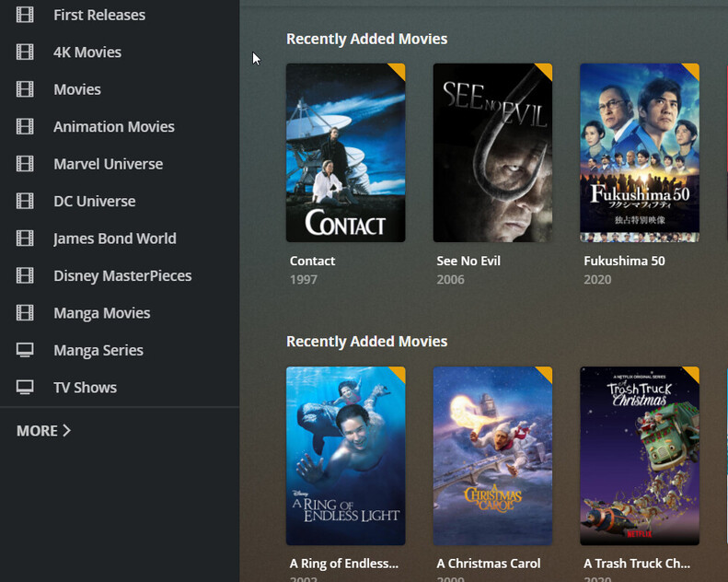
Task: Open A Christmas Carol poster
Action: coord(492,456)
